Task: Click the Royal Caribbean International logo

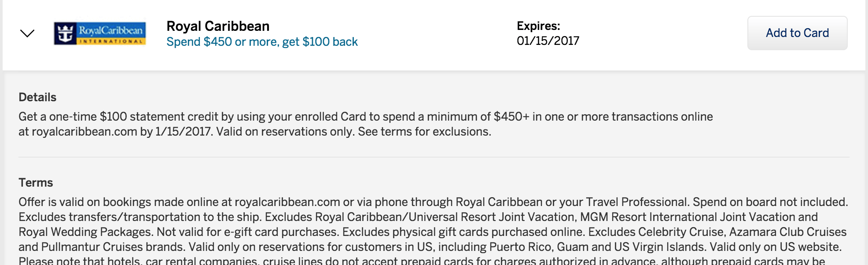Action: tap(100, 33)
